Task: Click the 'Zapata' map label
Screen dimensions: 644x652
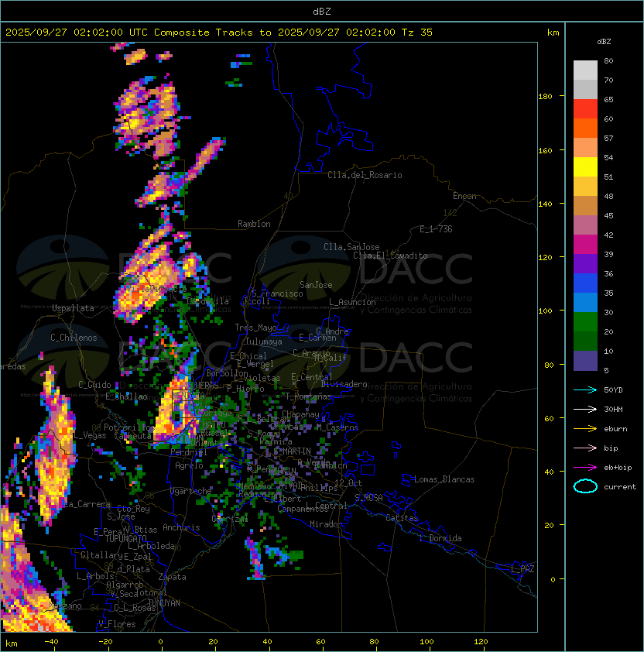Action: click(x=172, y=577)
